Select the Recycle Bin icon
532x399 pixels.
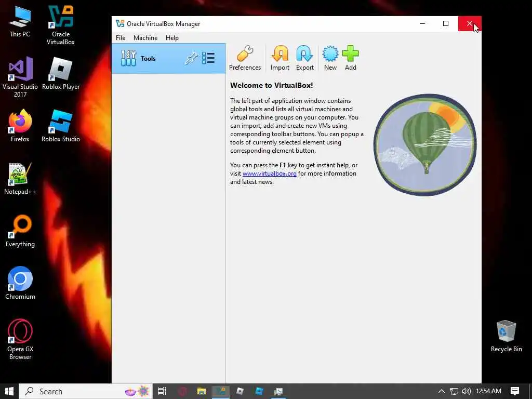tap(506, 336)
